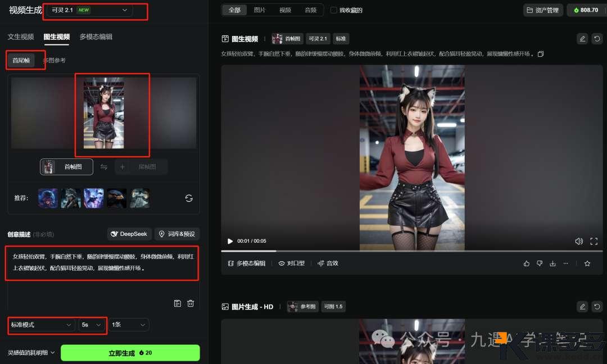Enter fullscreen on the video player
This screenshot has height=364, width=607.
tap(594, 241)
